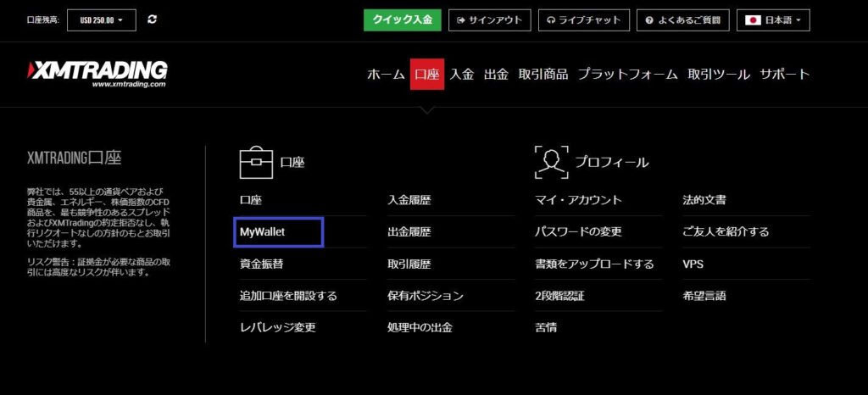
Task: Click 書類をアップロードする
Action: [594, 264]
